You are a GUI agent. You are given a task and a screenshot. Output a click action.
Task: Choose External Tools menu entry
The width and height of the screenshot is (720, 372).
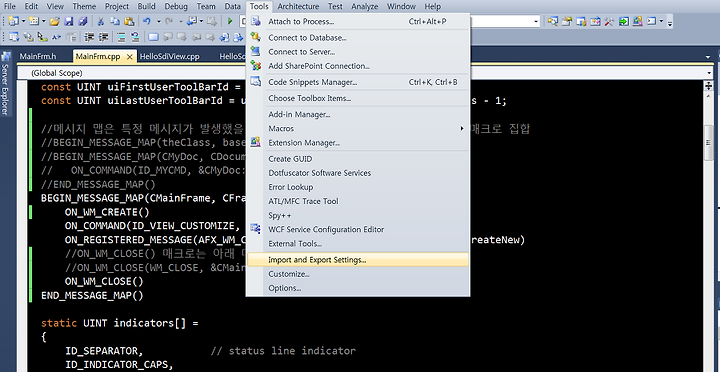tap(358, 244)
